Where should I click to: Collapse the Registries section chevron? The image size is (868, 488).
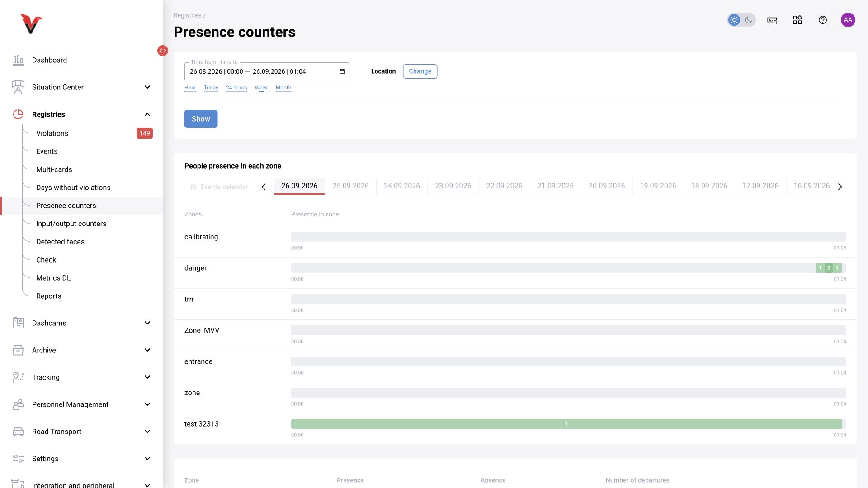[147, 114]
